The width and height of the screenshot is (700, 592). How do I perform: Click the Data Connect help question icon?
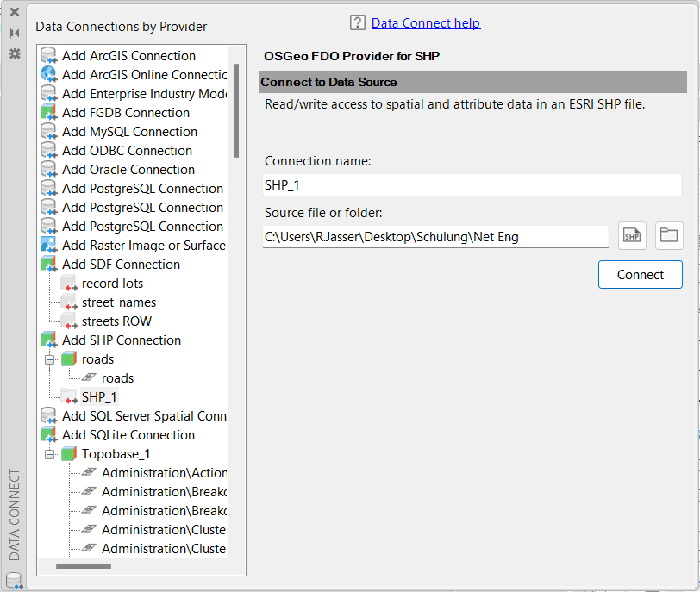click(x=358, y=23)
